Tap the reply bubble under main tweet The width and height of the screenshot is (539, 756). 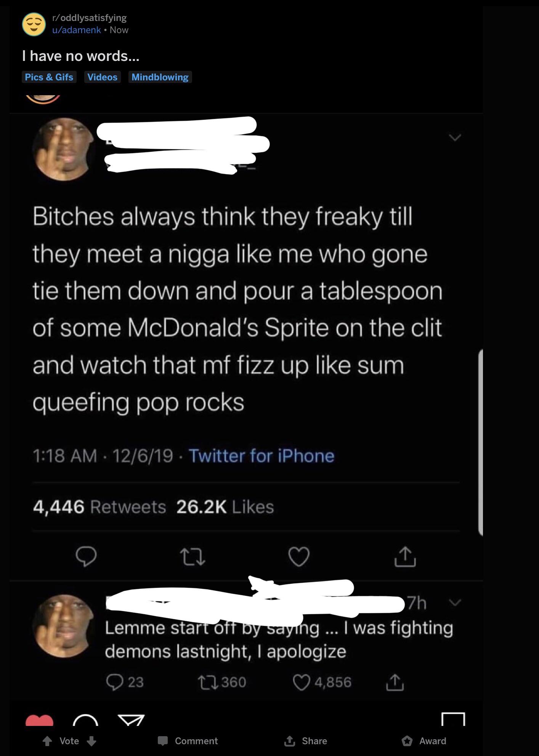pyautogui.click(x=86, y=557)
